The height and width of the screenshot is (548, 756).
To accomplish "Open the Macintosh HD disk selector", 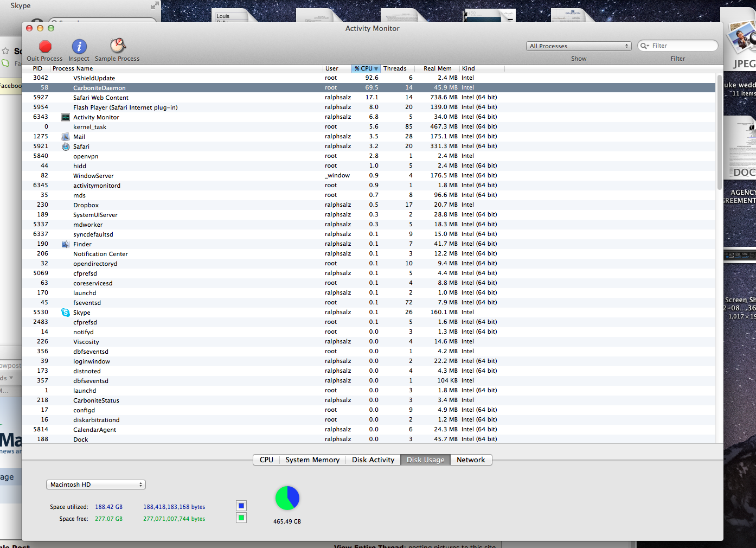I will click(96, 485).
